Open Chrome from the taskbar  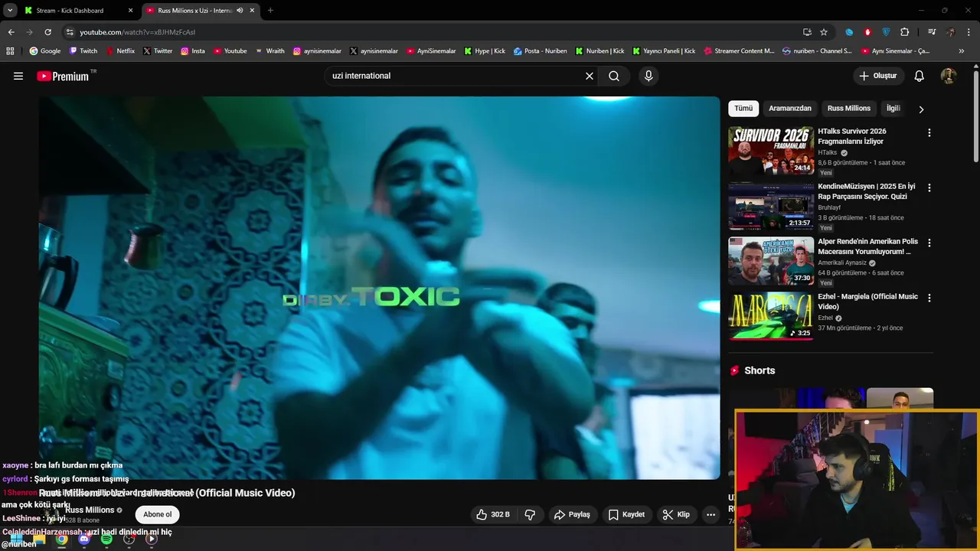[x=62, y=539]
